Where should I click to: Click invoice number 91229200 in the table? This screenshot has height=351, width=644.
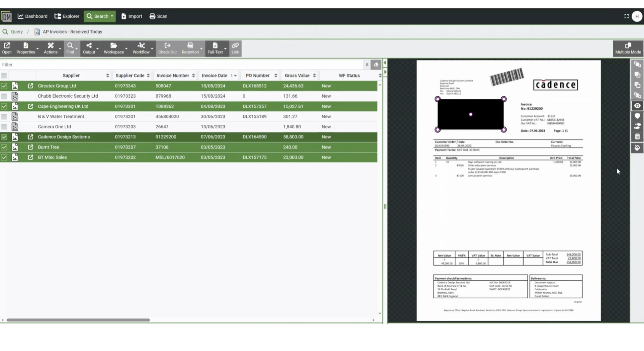(x=166, y=137)
